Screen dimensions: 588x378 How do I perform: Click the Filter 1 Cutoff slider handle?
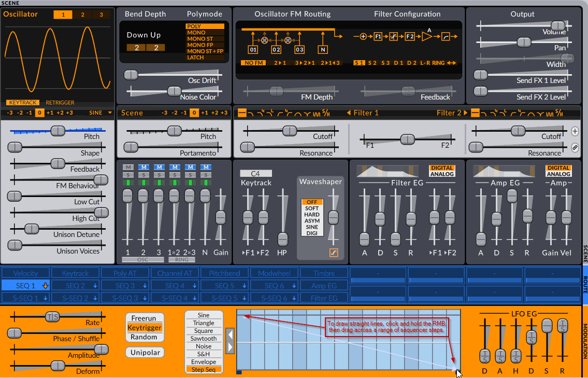(290, 131)
